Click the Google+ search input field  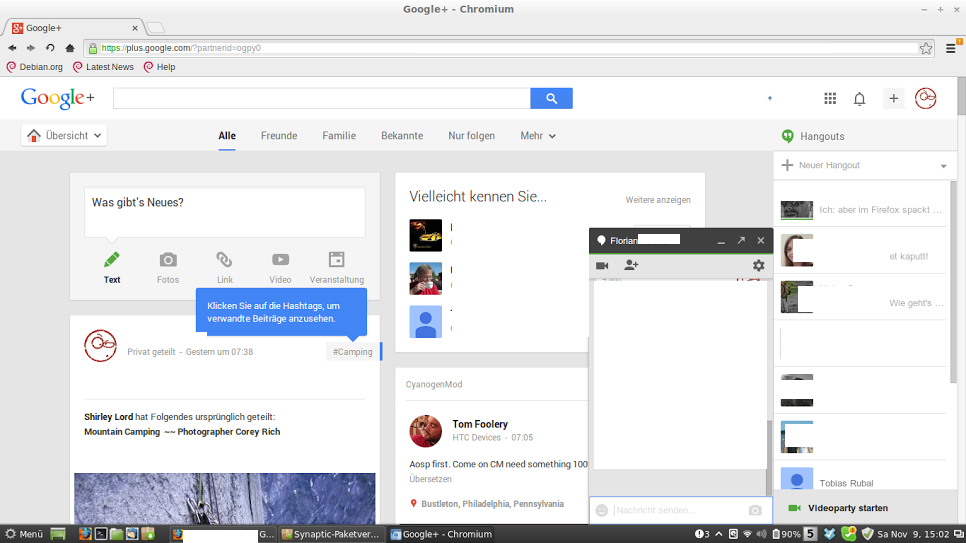322,98
